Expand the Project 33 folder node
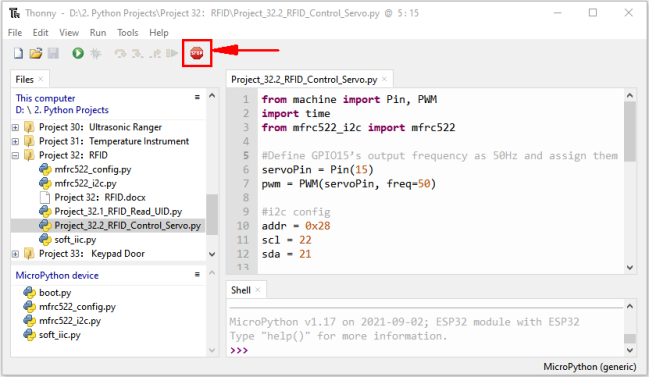The width and height of the screenshot is (649, 378). pyautogui.click(x=15, y=254)
